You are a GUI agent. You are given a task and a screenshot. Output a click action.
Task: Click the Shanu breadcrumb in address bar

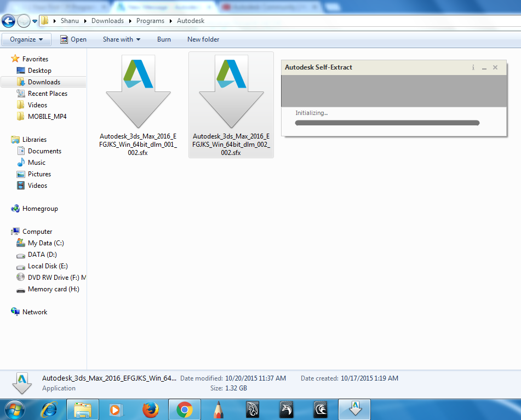[x=70, y=21]
